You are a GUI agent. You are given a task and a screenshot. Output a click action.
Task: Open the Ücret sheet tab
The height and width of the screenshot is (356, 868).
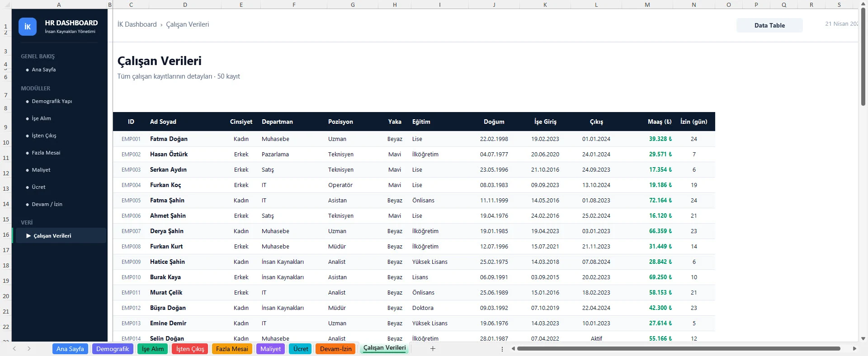click(x=301, y=349)
